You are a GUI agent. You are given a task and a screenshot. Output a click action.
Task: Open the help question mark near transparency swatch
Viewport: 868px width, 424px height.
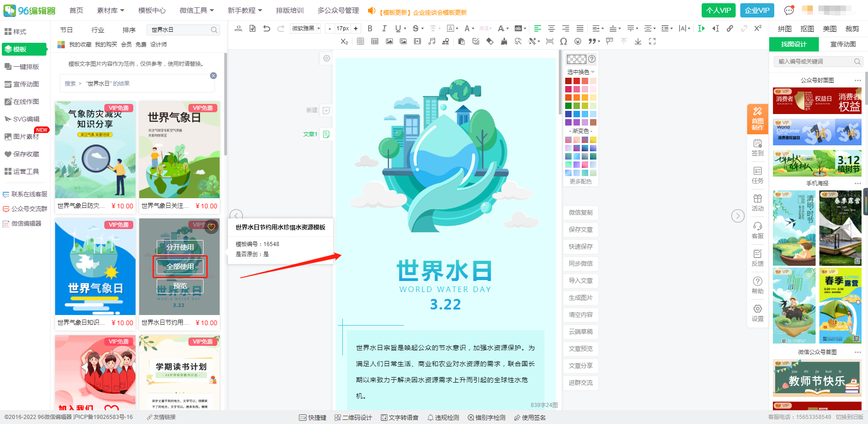coord(592,59)
